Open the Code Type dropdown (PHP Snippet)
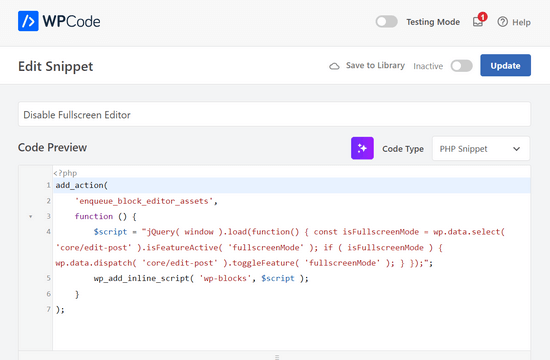550x360 pixels. pos(481,148)
